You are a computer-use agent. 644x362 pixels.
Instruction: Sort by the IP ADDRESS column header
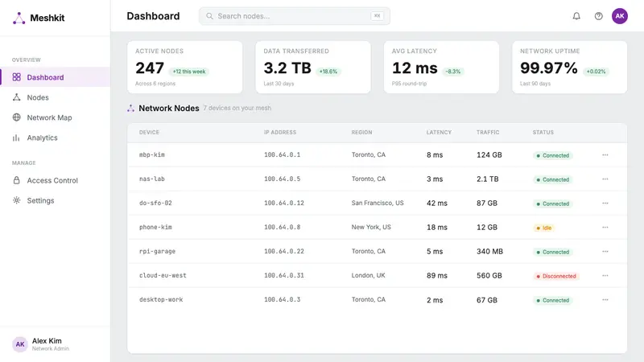[x=279, y=132]
